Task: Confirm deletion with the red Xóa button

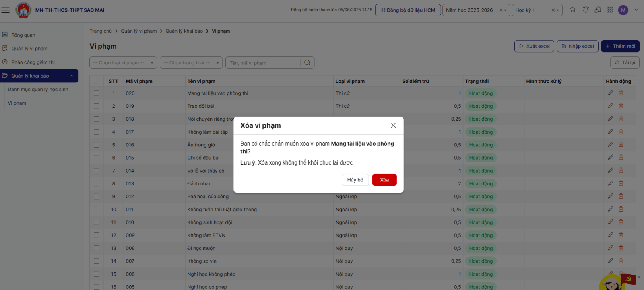Action: click(384, 180)
